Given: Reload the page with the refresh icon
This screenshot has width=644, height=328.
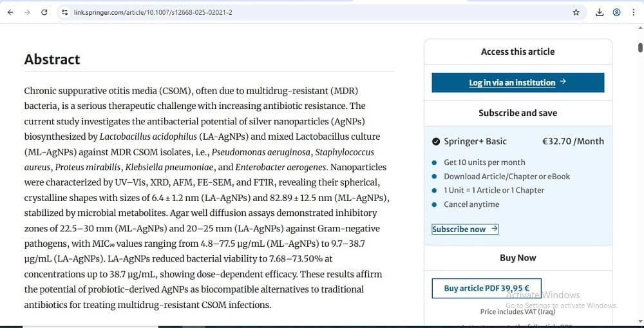Looking at the screenshot, I should 44,12.
